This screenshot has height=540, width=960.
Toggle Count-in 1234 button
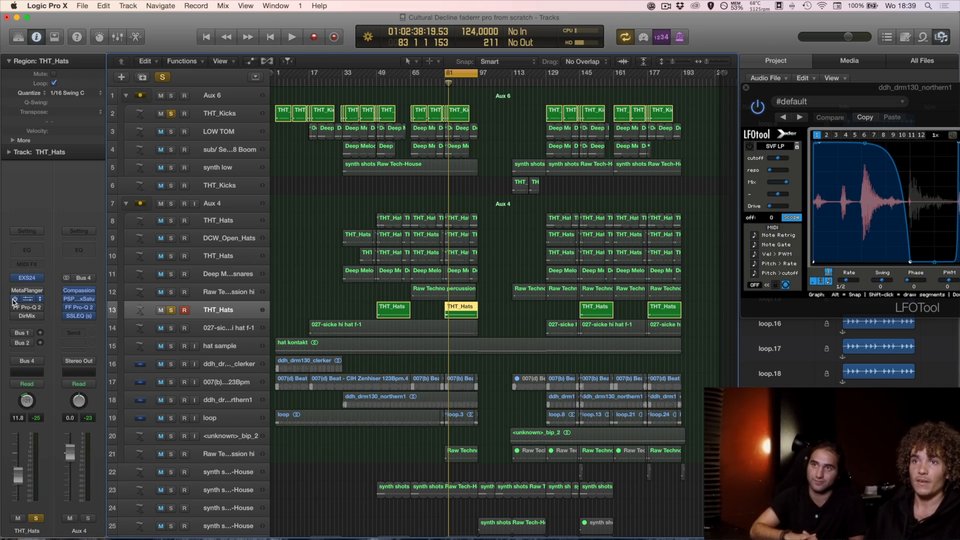(661, 37)
